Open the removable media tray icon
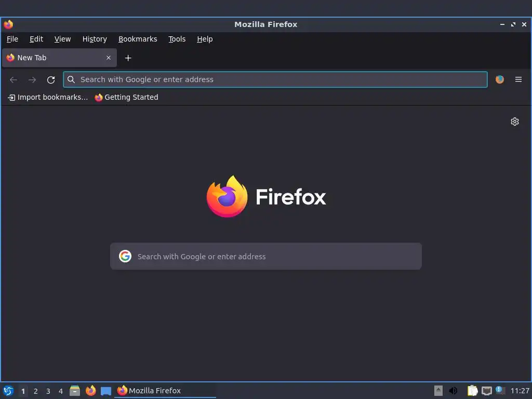 (438, 391)
